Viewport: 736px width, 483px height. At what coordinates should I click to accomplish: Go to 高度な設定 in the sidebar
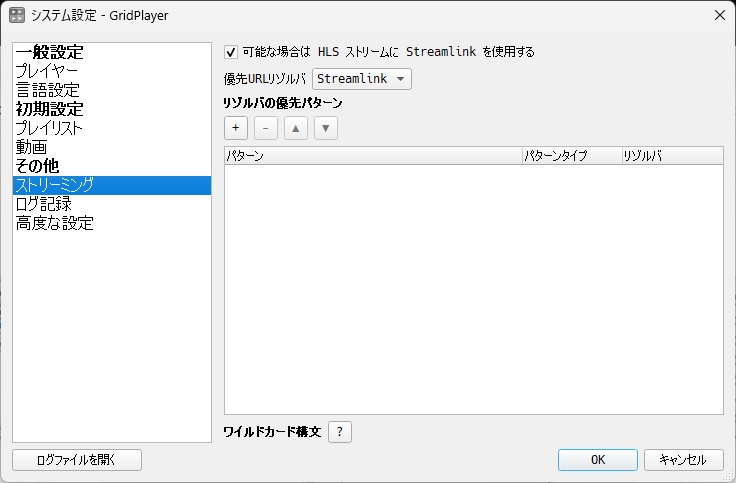tap(54, 223)
